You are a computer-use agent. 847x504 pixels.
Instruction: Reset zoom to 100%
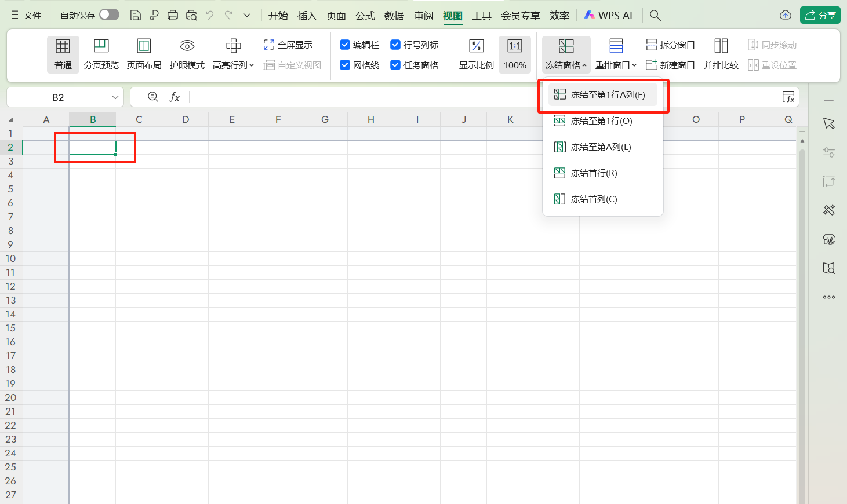pyautogui.click(x=515, y=54)
